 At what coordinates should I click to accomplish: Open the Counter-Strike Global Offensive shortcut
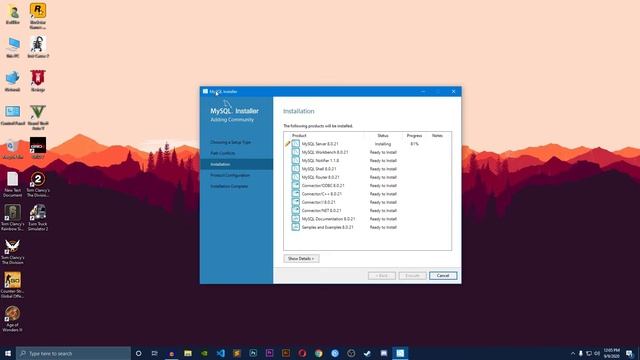tap(13, 285)
